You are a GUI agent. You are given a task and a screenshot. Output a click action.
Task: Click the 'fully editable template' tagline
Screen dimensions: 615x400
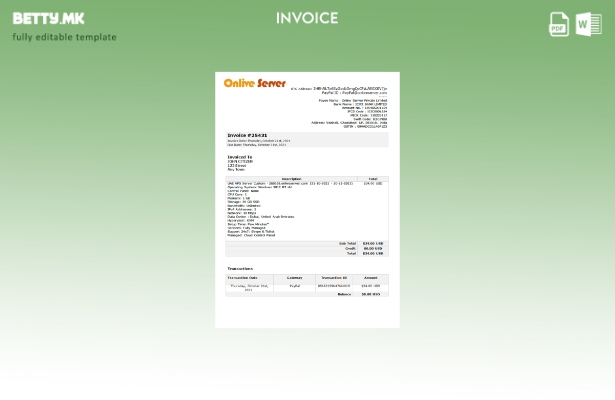click(64, 37)
